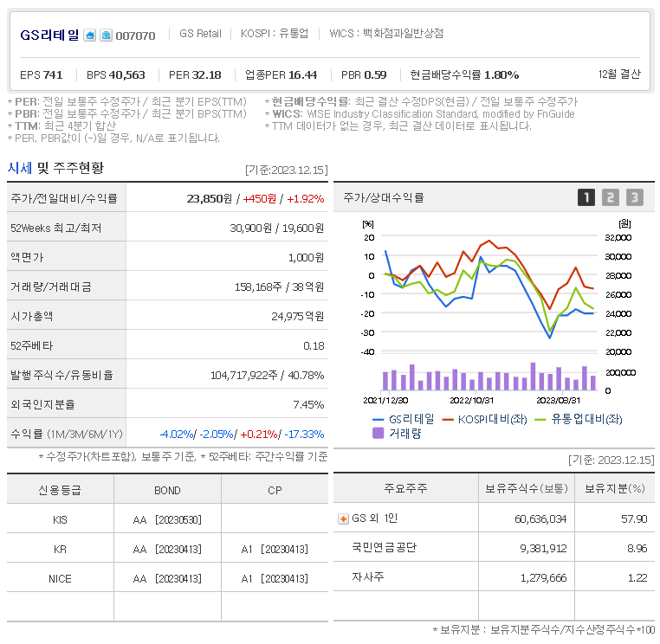Open the company homepage house icon
The image size is (660, 644).
90,35
